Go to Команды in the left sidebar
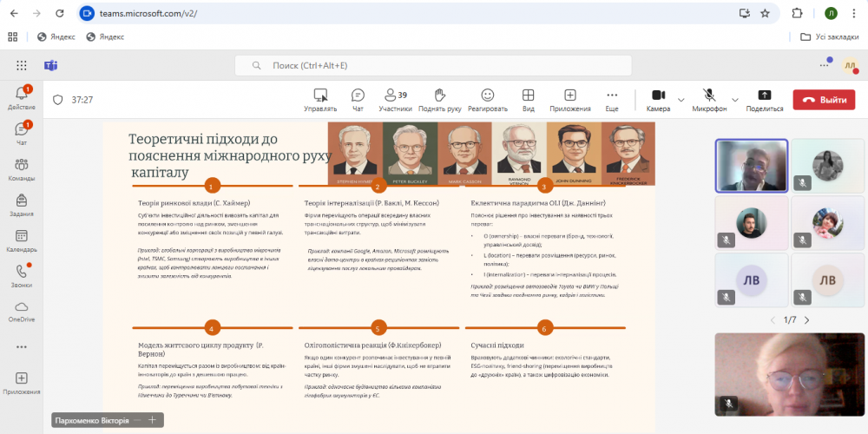Viewport: 868px width, 434px height. point(21,169)
